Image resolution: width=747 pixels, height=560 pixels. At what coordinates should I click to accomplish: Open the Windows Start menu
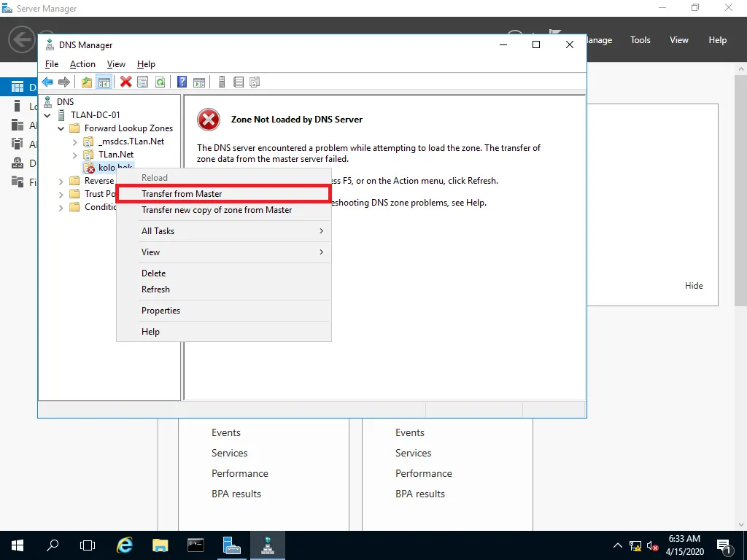(x=18, y=545)
